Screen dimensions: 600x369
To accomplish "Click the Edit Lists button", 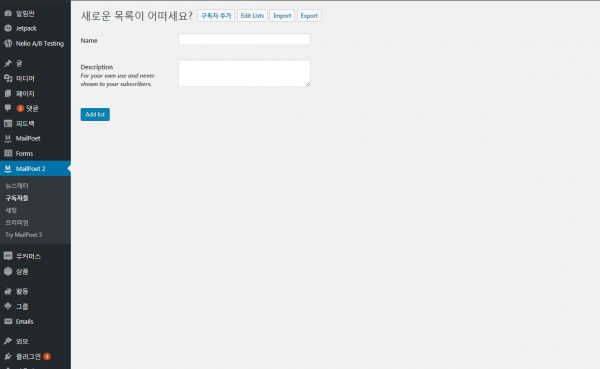I will [252, 16].
